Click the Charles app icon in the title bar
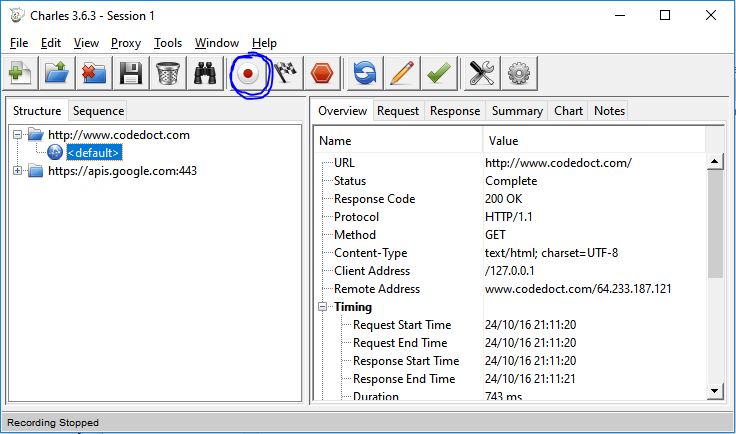Screen dimensions: 736x434 (16, 15)
